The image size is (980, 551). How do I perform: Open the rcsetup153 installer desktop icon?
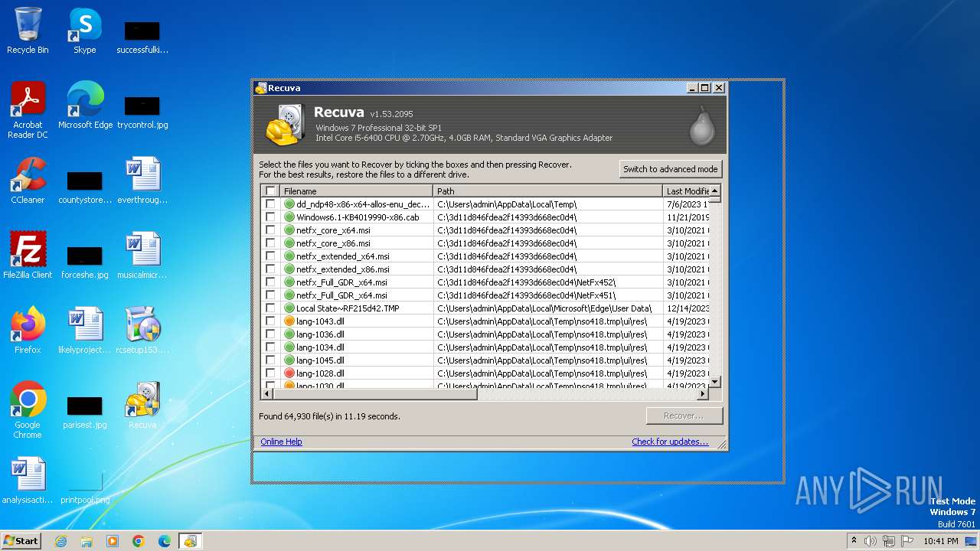142,330
